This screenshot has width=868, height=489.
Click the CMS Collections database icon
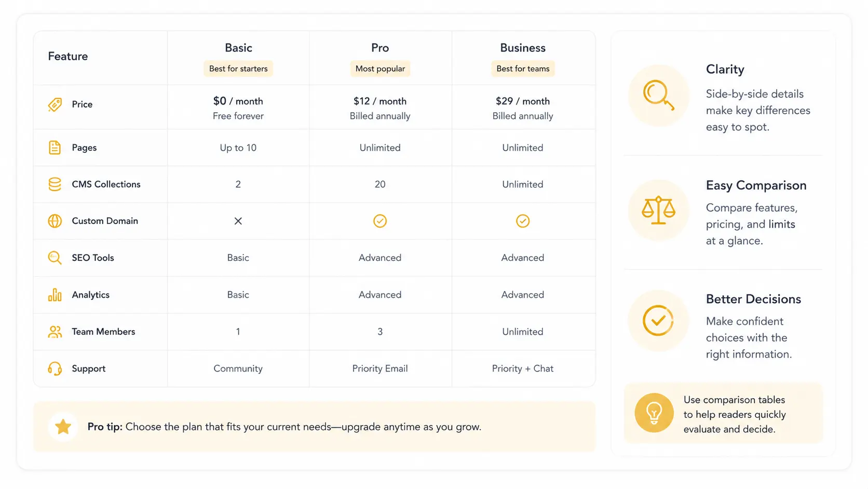[55, 184]
